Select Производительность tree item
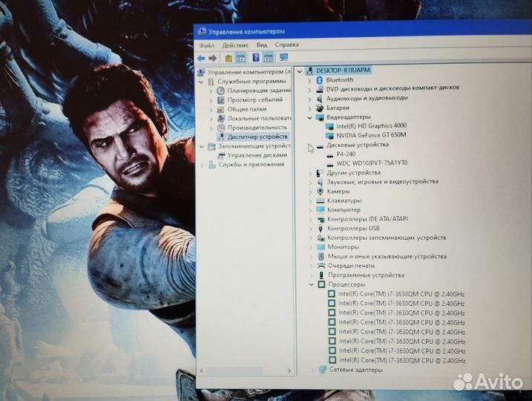 (x=257, y=127)
